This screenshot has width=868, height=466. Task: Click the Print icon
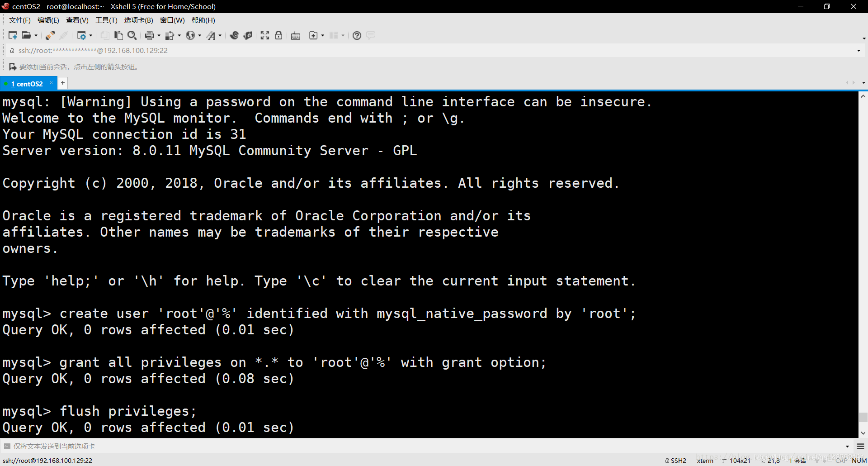point(150,35)
